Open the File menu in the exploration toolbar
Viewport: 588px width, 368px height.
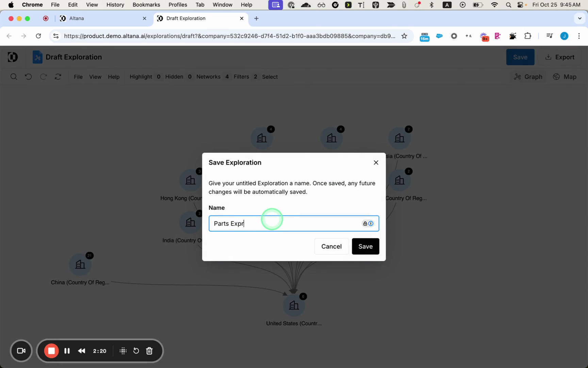click(x=78, y=77)
